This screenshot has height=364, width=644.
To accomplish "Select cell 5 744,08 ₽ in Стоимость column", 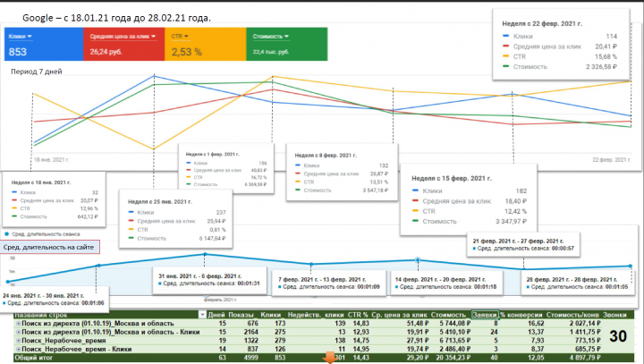I will point(454,324).
